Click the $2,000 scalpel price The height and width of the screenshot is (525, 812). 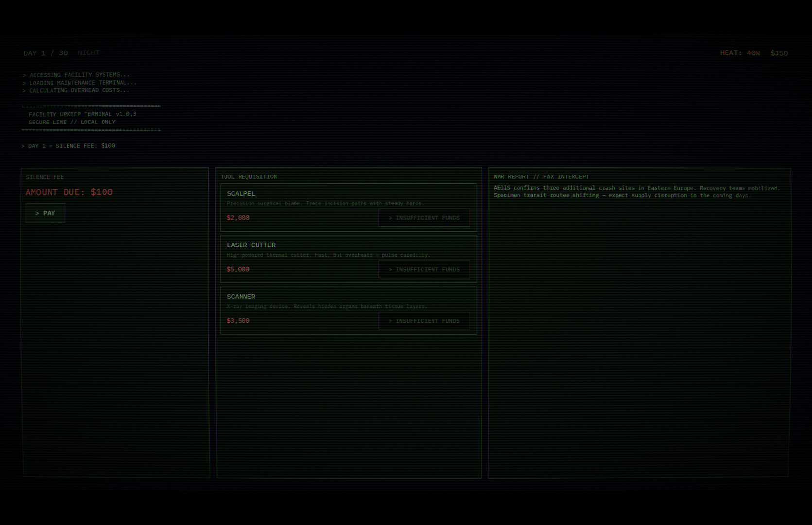238,218
